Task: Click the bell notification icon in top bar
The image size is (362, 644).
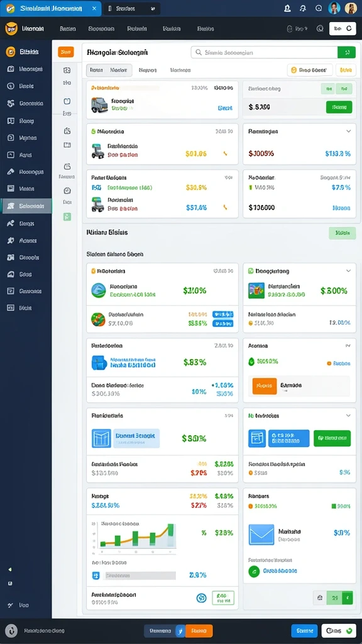Action: pyautogui.click(x=287, y=8)
